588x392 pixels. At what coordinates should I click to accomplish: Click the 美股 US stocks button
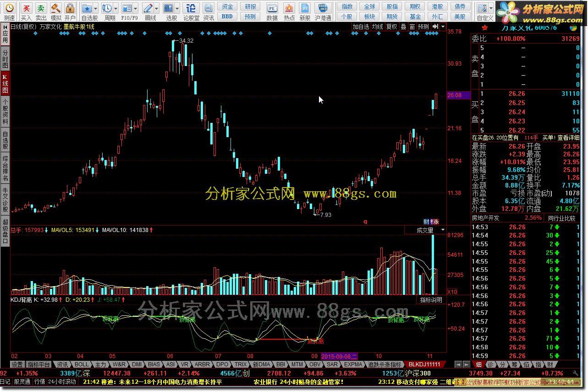[460, 16]
